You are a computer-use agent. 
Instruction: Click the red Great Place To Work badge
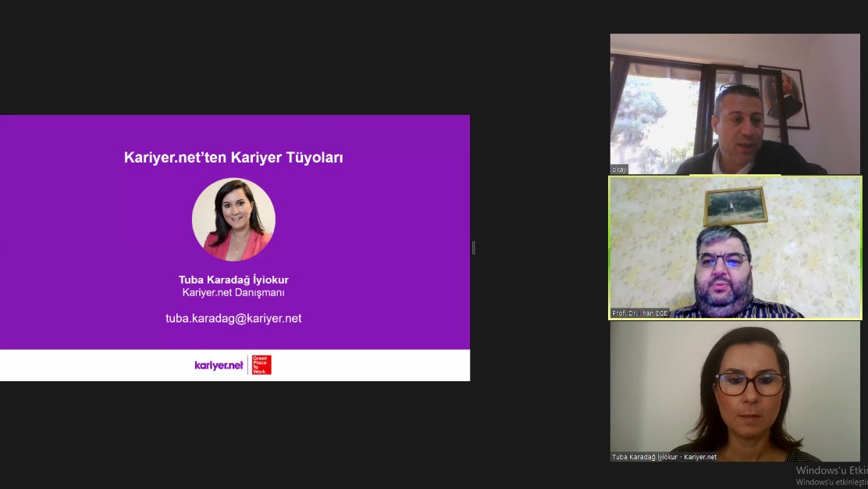coord(261,365)
